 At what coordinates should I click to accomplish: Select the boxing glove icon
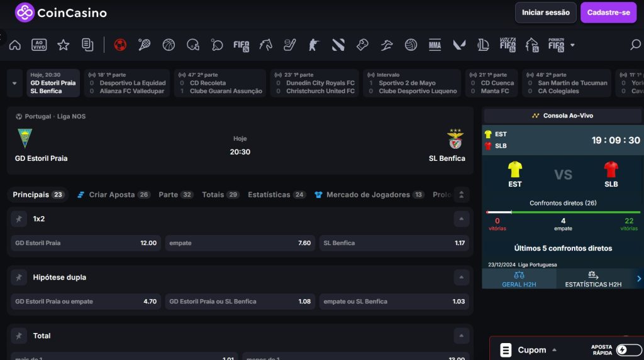coord(362,45)
